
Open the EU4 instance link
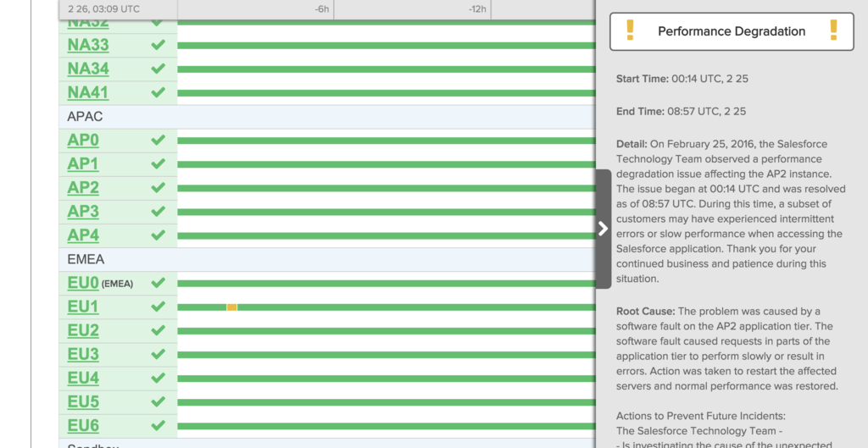83,379
